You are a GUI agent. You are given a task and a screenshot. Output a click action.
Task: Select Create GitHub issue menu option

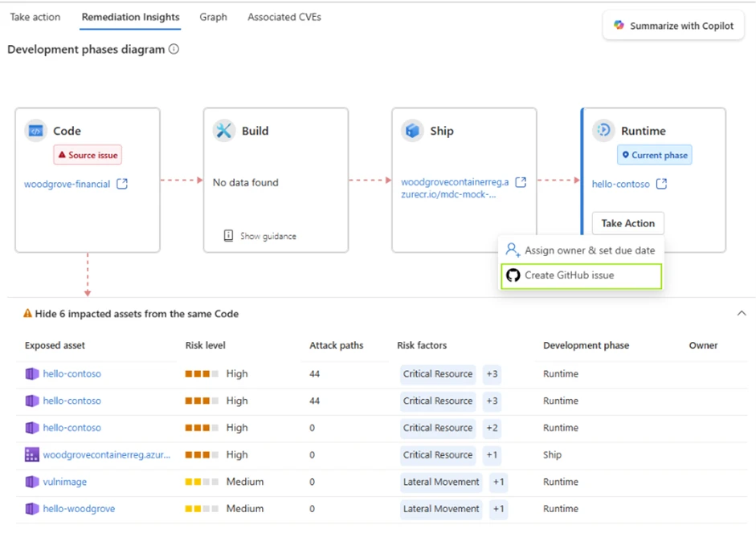[x=569, y=275]
